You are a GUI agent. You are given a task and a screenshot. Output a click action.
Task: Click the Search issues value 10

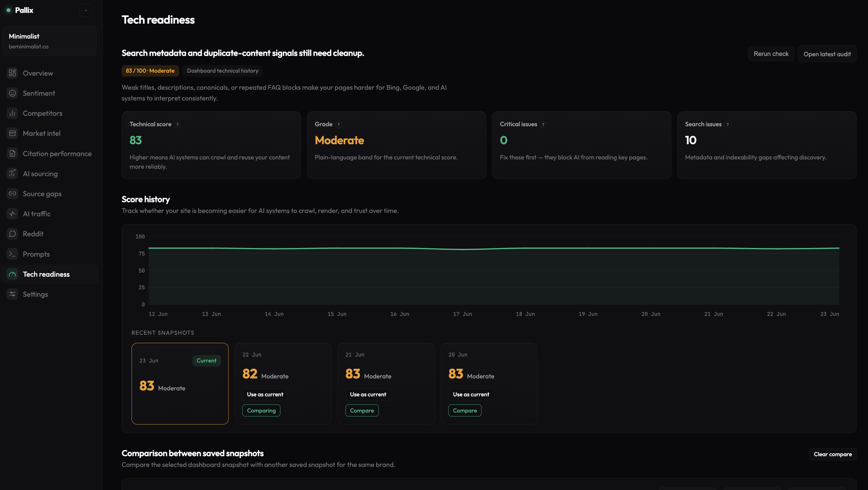pyautogui.click(x=691, y=140)
